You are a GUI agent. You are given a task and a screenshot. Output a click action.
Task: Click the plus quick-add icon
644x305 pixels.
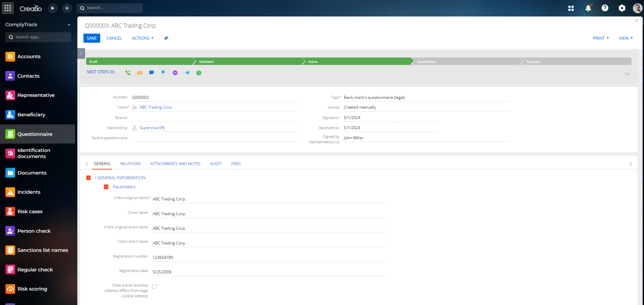(67, 8)
